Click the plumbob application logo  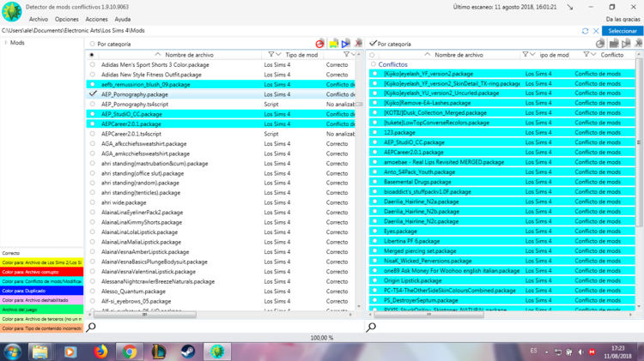tap(12, 11)
